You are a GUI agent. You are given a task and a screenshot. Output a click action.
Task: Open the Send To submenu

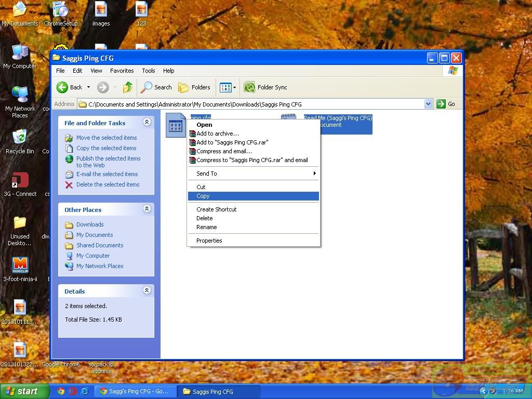coord(207,174)
